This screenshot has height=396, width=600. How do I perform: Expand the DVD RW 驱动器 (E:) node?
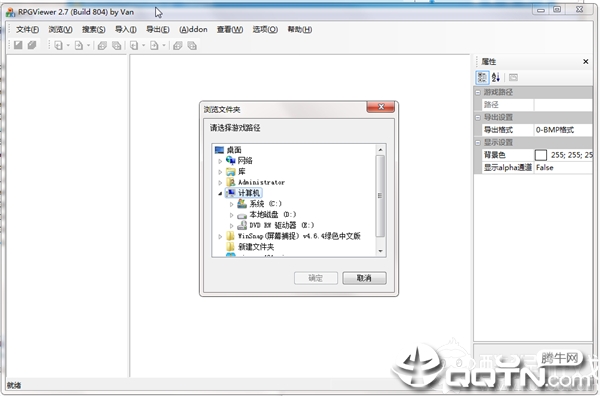tap(231, 226)
